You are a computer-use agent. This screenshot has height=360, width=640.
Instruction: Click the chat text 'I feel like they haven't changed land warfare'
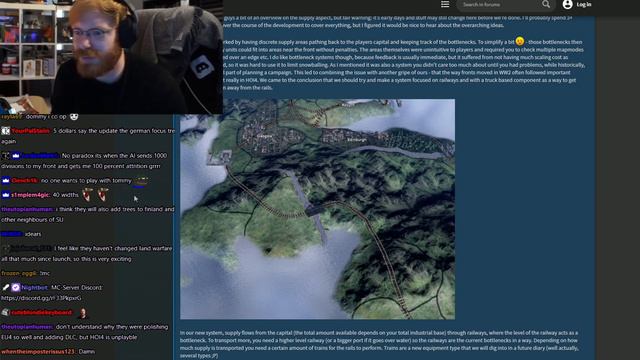113,248
